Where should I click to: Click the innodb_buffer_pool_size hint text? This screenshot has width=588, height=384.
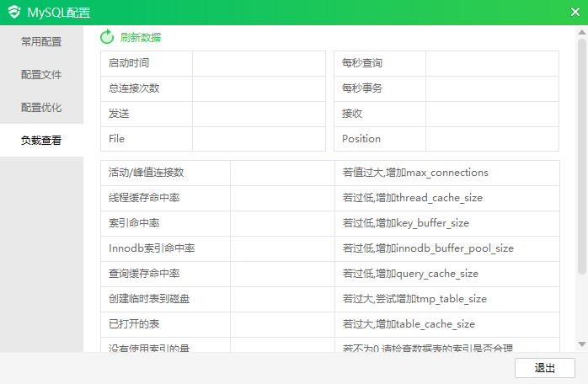[428, 248]
